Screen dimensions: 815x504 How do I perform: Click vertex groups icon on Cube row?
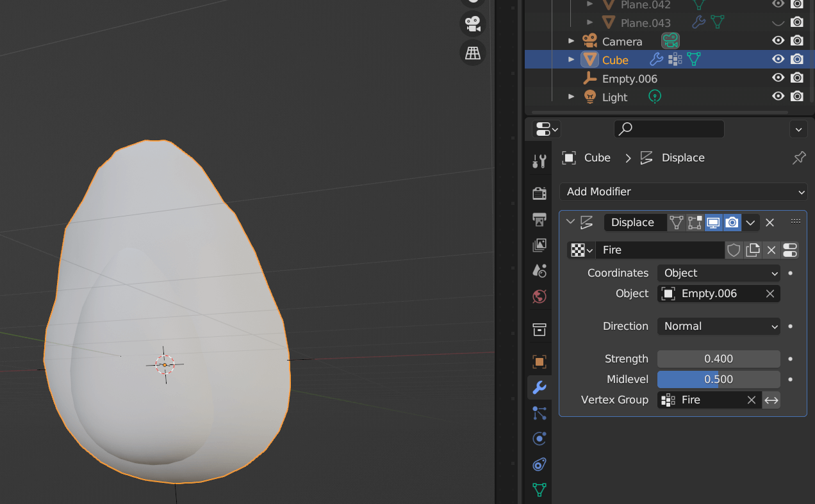pyautogui.click(x=675, y=60)
